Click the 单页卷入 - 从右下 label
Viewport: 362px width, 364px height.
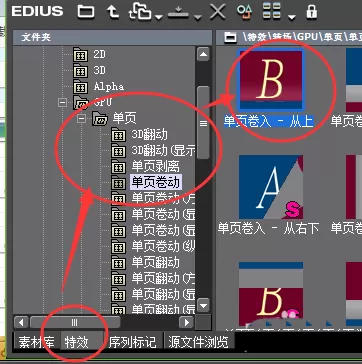point(269,228)
